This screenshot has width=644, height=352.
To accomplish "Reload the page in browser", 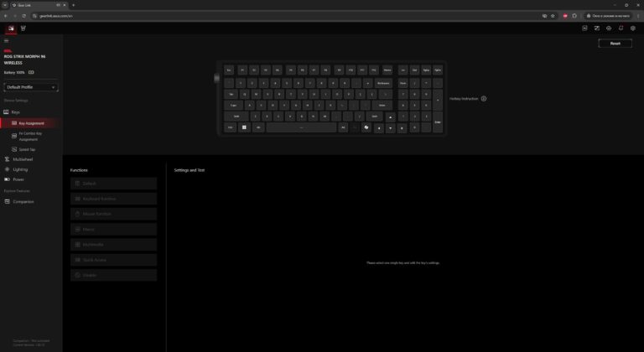I will point(23,16).
